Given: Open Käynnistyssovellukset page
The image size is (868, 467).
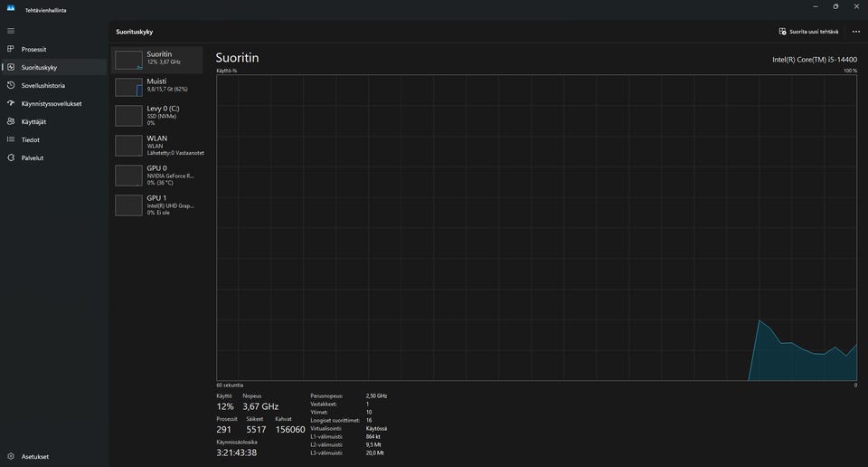Looking at the screenshot, I should (x=53, y=103).
